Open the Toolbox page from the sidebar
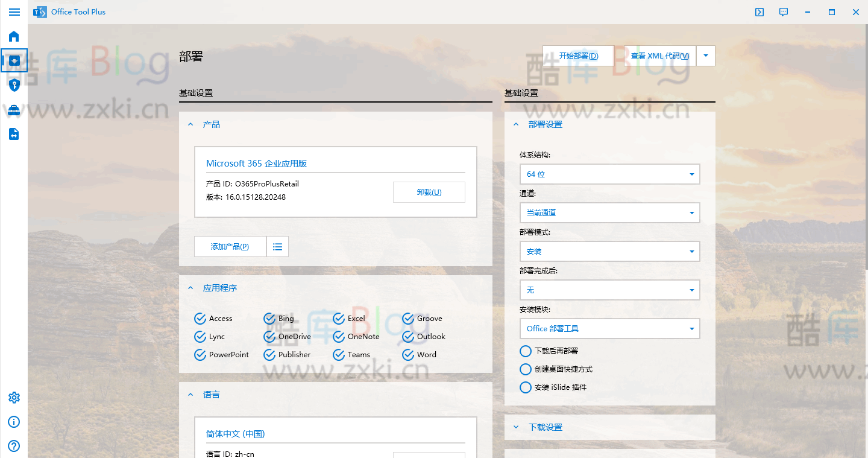868x458 pixels. [x=14, y=110]
